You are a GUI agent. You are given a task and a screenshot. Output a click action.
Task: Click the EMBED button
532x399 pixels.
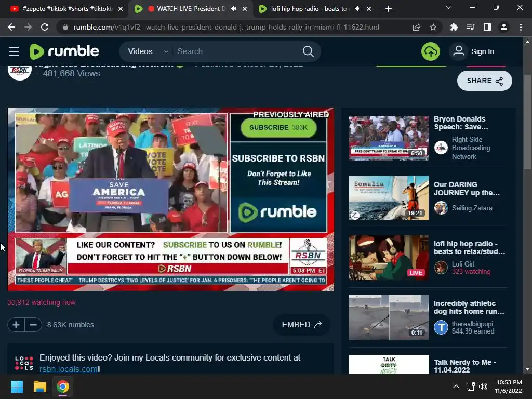coord(301,325)
